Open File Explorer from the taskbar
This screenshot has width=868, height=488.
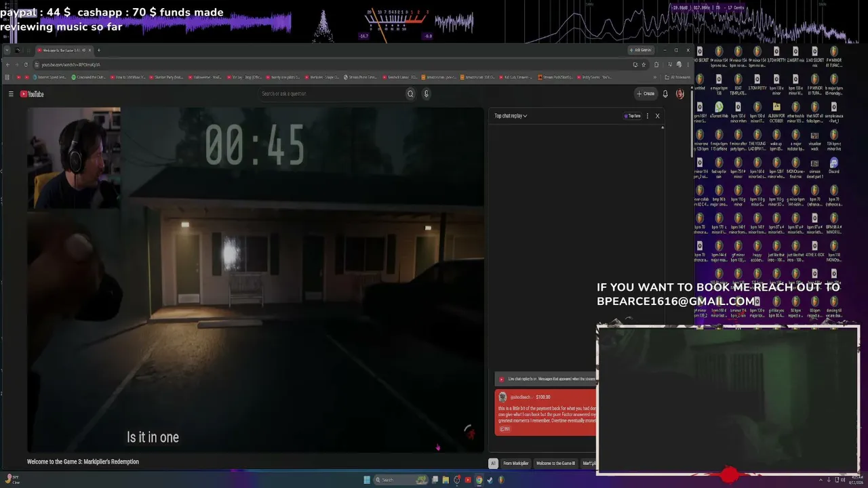[446, 480]
